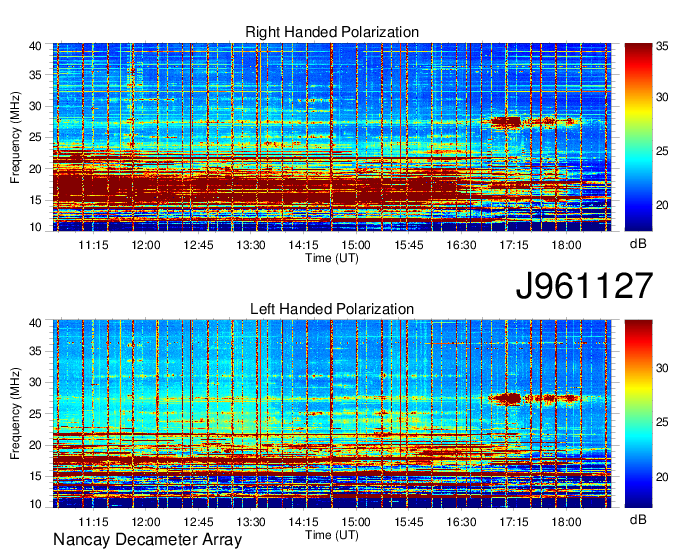Viewport: 680px width, 552px height.
Task: Click the 12:00 time tick under the Right Handed plot
Action: coord(146,245)
